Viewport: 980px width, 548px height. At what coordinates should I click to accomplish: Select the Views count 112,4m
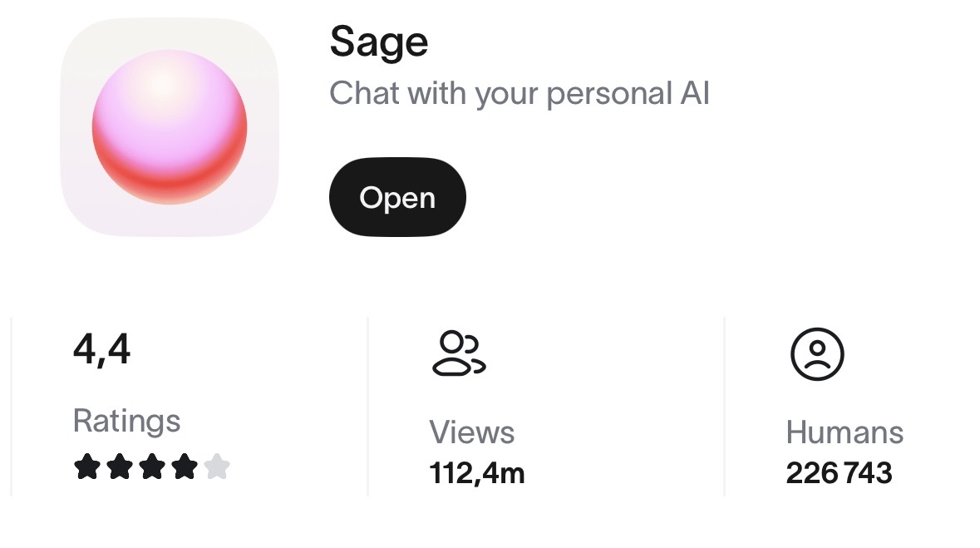(477, 473)
